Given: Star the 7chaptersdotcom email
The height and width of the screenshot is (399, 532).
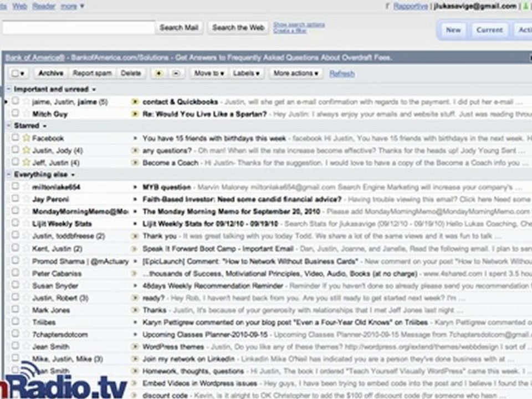Looking at the screenshot, I should click(x=26, y=334).
